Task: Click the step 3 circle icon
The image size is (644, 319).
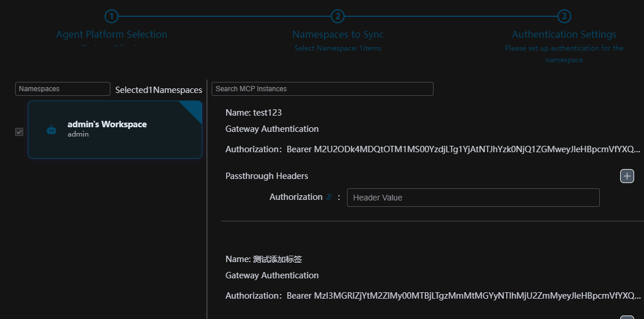Action: [564, 16]
